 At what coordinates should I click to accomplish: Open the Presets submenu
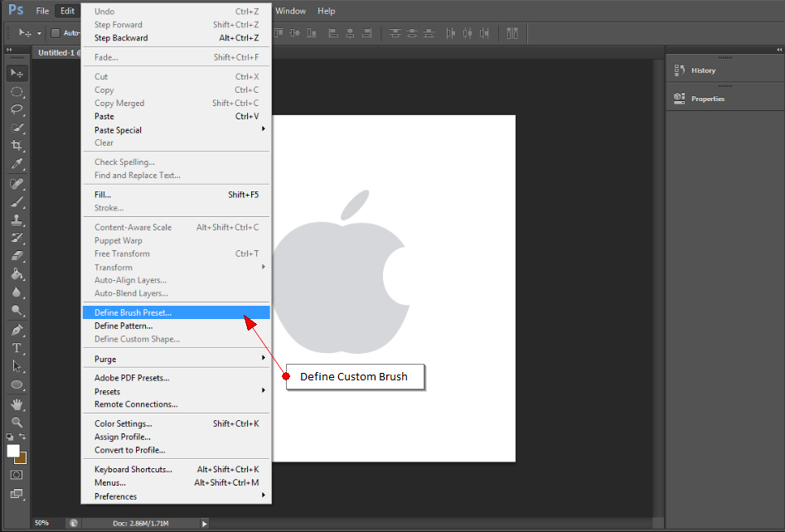pyautogui.click(x=177, y=391)
